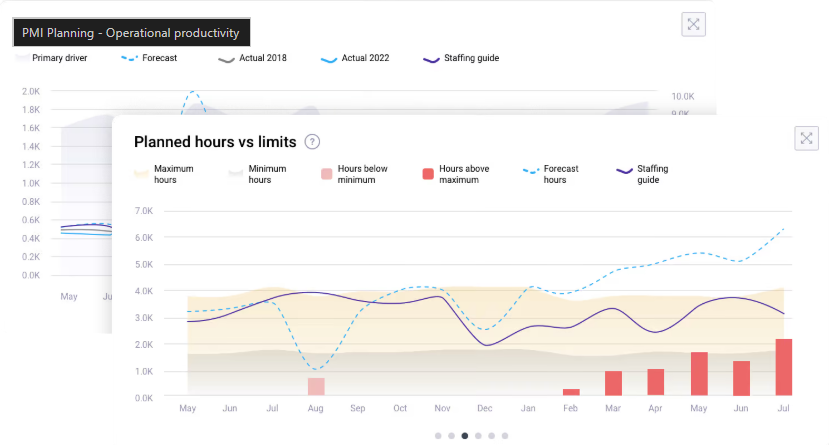
Task: Click the final July hours above maximum bar
Action: tap(783, 368)
